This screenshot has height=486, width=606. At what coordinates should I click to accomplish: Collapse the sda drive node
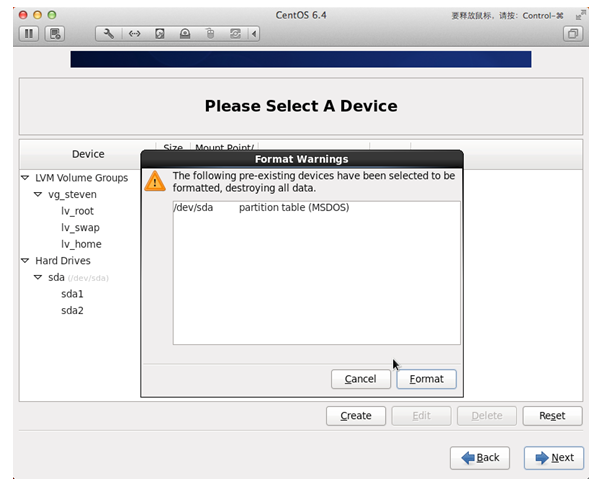[38, 278]
